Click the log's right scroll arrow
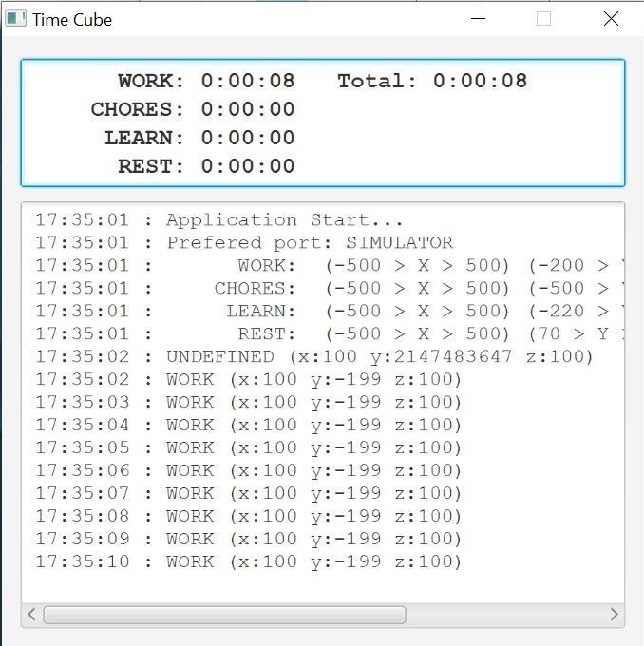Image resolution: width=644 pixels, height=646 pixels. 614,615
